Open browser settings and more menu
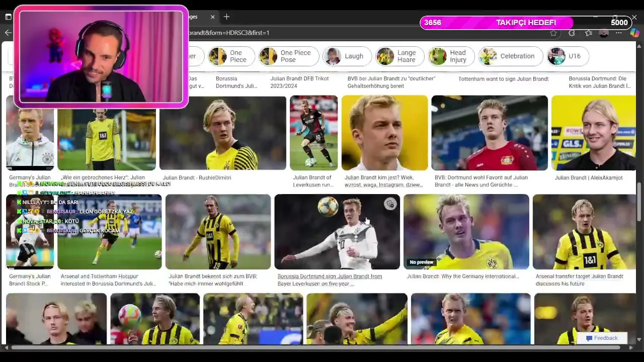 pyautogui.click(x=619, y=33)
